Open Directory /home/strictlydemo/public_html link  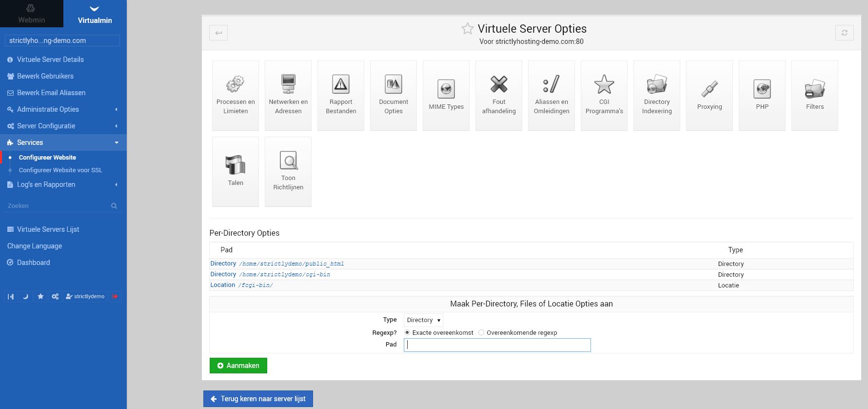277,264
